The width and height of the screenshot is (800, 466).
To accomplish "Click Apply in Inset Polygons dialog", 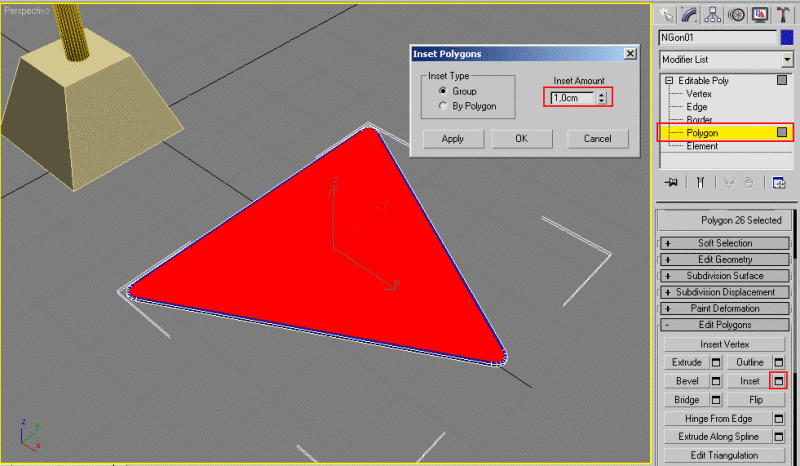I will pos(453,139).
